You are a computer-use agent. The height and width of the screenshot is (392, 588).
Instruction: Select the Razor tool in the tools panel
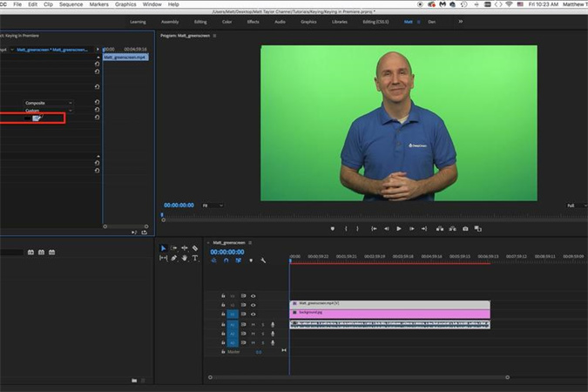coord(194,248)
